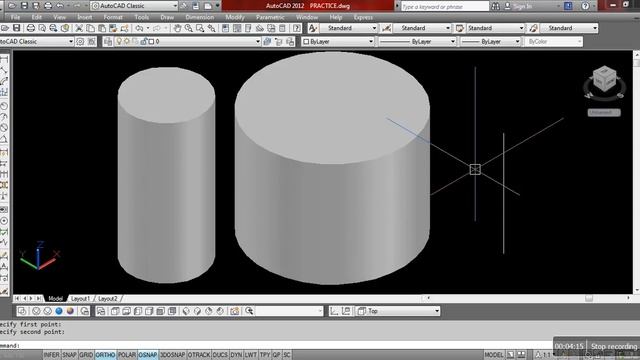Select the Zoom Realtime magnifier
The height and width of the screenshot is (360, 640).
189,28
